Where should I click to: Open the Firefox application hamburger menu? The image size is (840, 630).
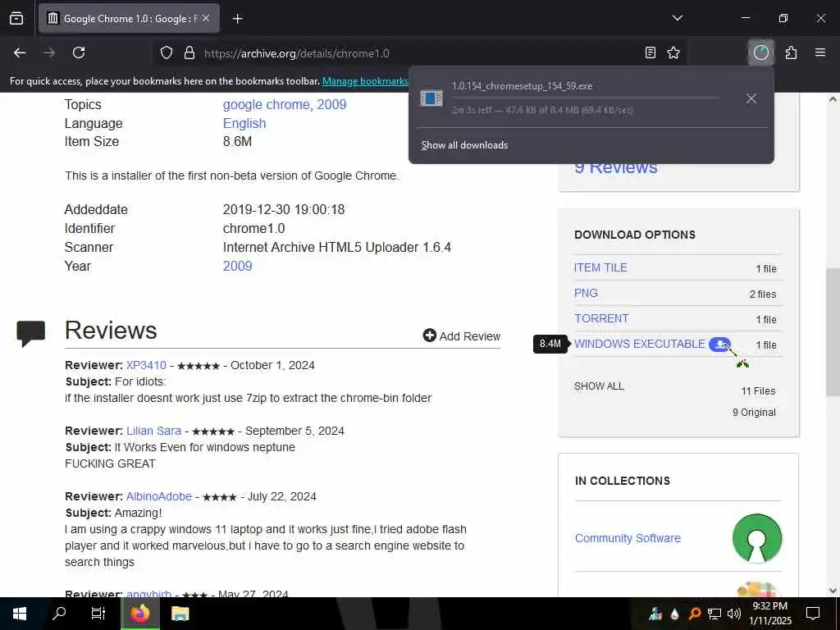click(819, 52)
